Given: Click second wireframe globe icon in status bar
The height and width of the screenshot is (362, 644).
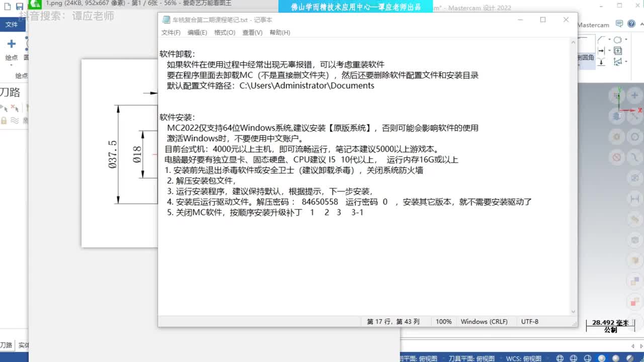Looking at the screenshot, I should pyautogui.click(x=574, y=358).
